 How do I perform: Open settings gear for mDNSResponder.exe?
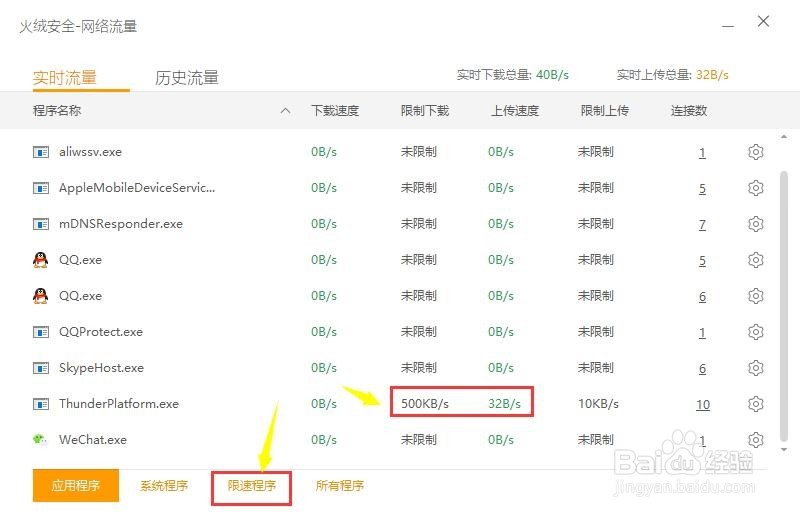click(756, 224)
